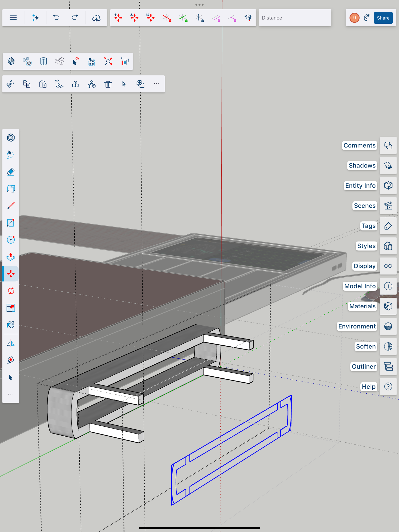Select the Rotate tool
Screen dimensions: 399x532
pyautogui.click(x=11, y=291)
